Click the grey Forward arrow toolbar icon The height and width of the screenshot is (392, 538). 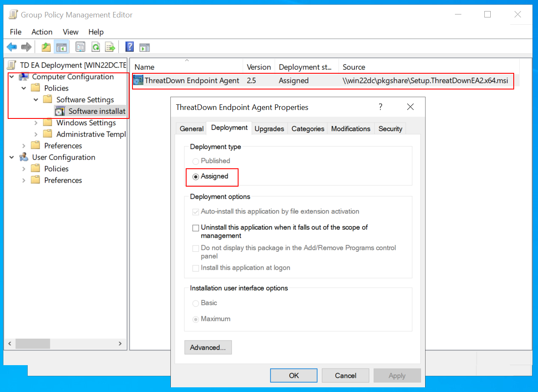[26, 47]
